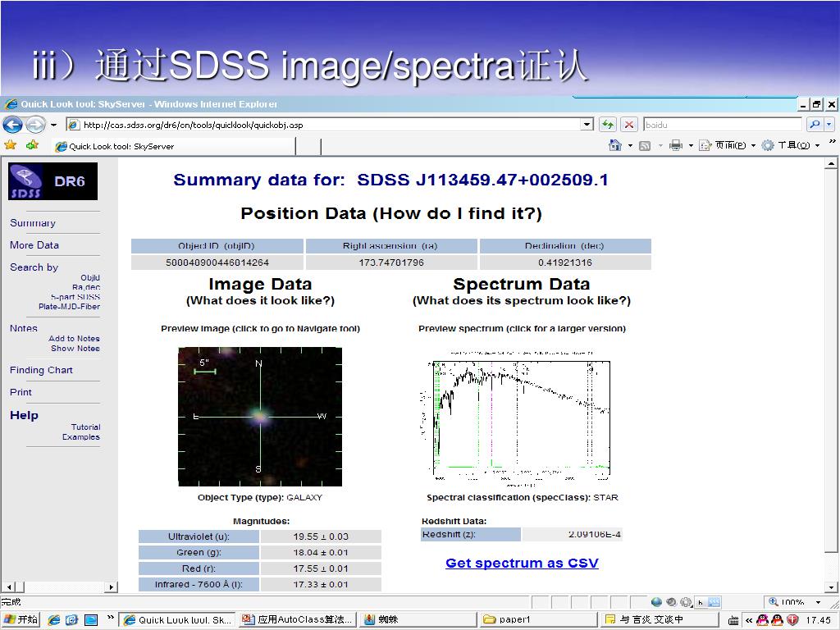The height and width of the screenshot is (630, 840).
Task: Click the baidu search box
Action: tap(722, 125)
